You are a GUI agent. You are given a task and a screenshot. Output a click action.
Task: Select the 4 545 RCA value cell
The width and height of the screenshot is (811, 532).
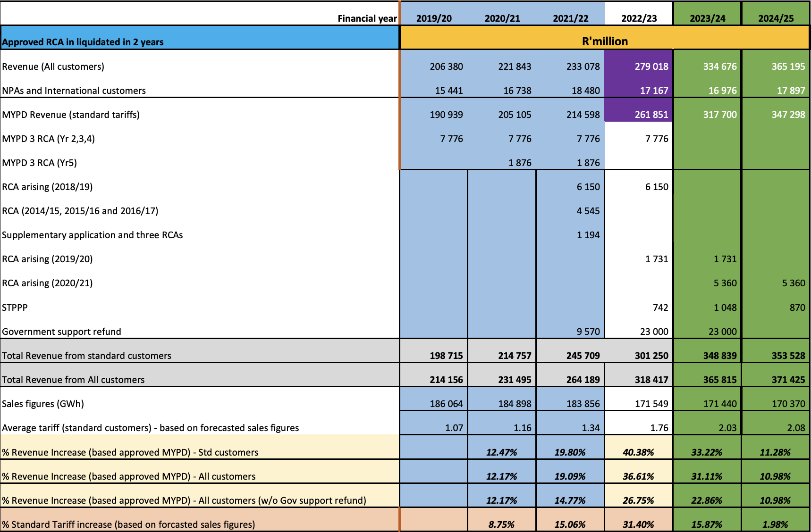tap(588, 211)
